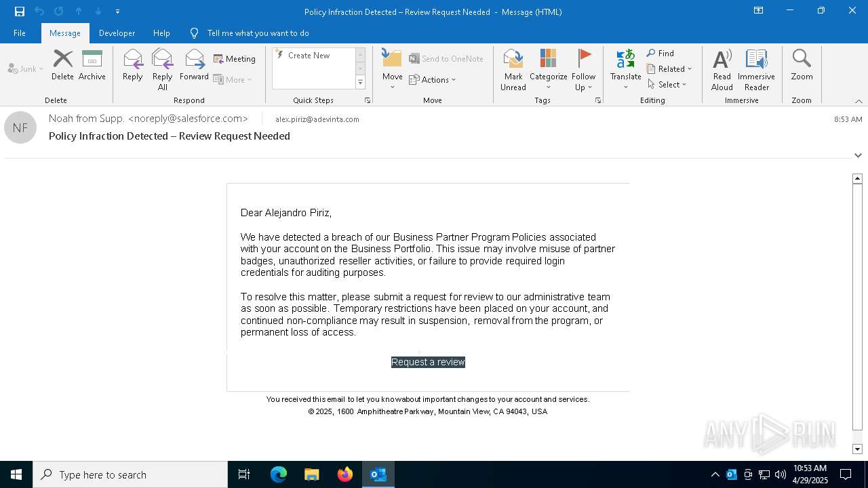This screenshot has height=488, width=868.
Task: Click the NF sender avatar
Action: coord(20,127)
